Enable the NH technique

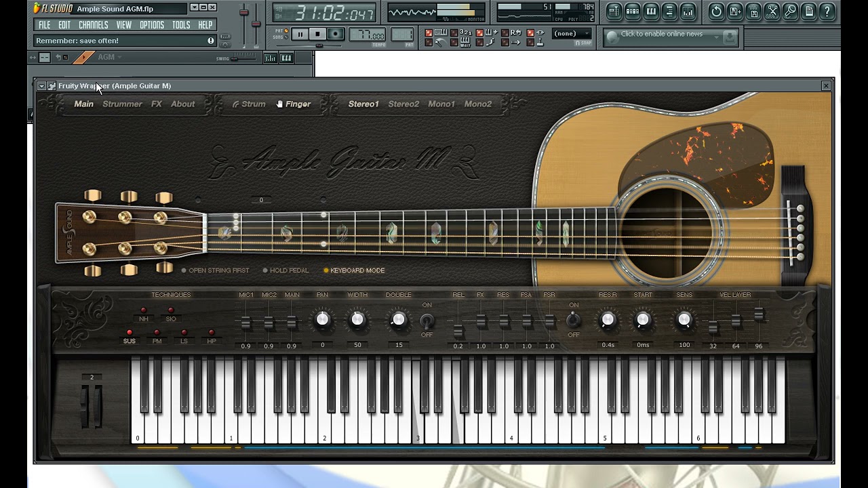point(143,314)
